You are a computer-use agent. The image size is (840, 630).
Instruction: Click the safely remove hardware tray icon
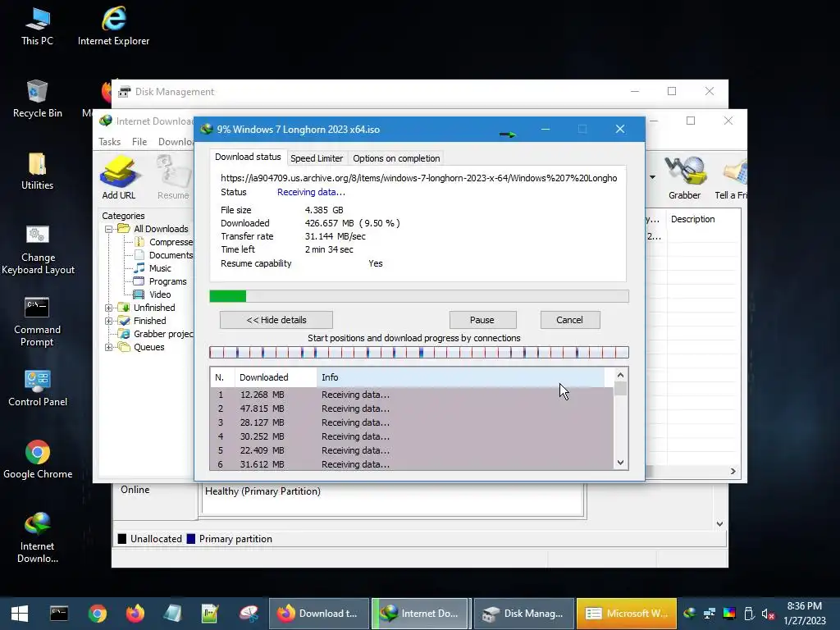749,614
